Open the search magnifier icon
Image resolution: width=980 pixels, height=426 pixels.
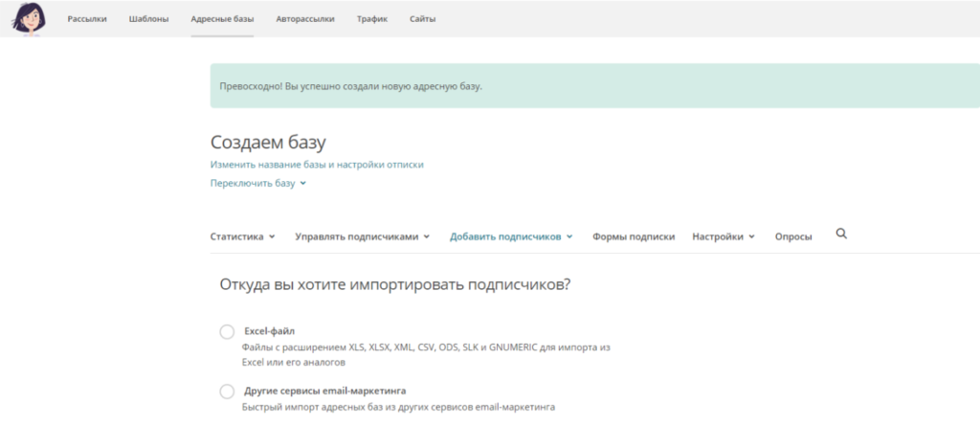pos(841,234)
